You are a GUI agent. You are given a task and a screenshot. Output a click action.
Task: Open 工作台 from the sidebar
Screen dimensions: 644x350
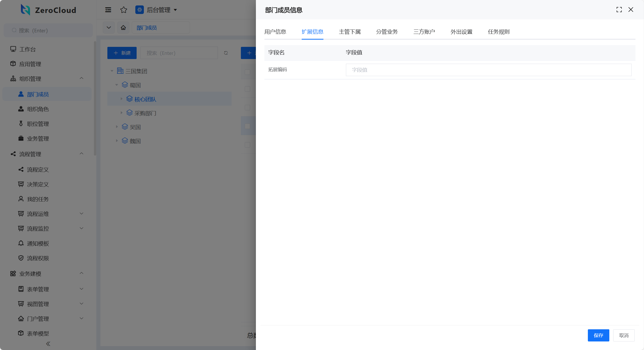click(27, 49)
